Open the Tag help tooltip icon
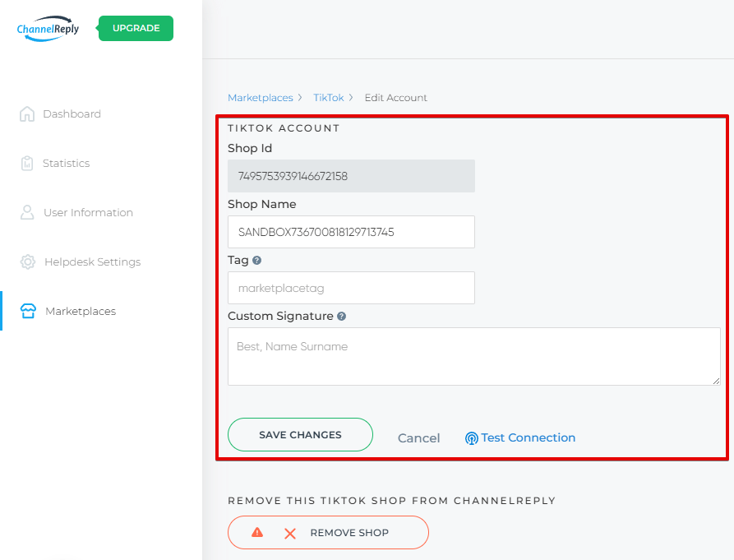 point(256,261)
